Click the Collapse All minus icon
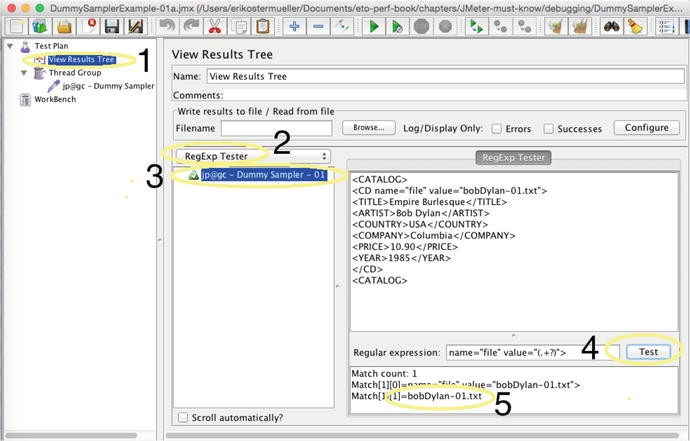Image resolution: width=690 pixels, height=441 pixels. tap(318, 26)
